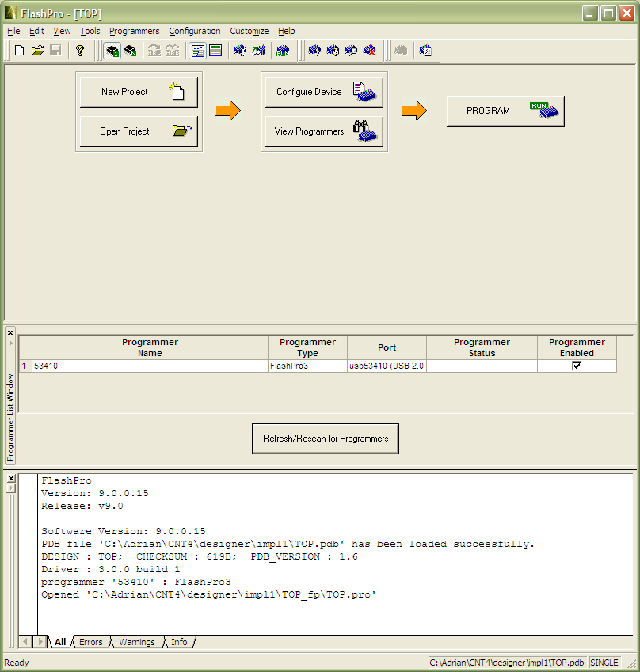Click the Open Project button

tap(139, 131)
